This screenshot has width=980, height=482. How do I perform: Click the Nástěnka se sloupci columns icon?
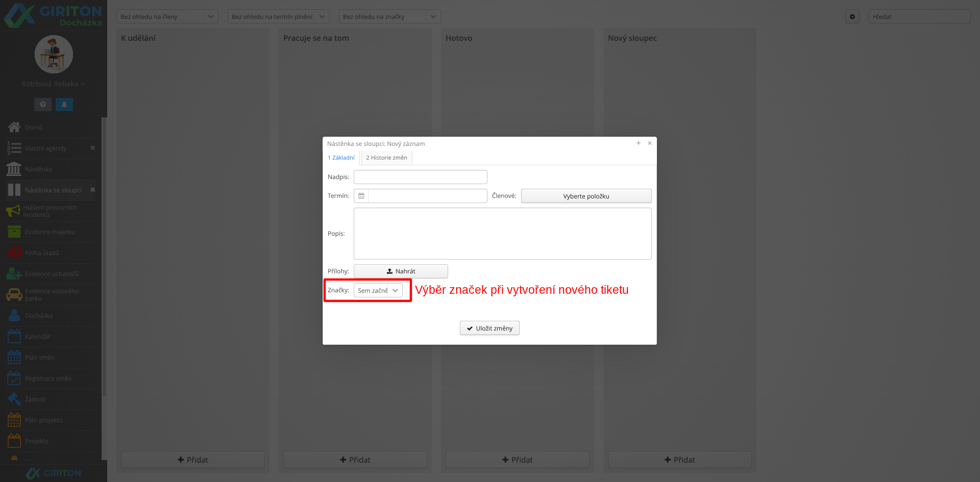[14, 190]
